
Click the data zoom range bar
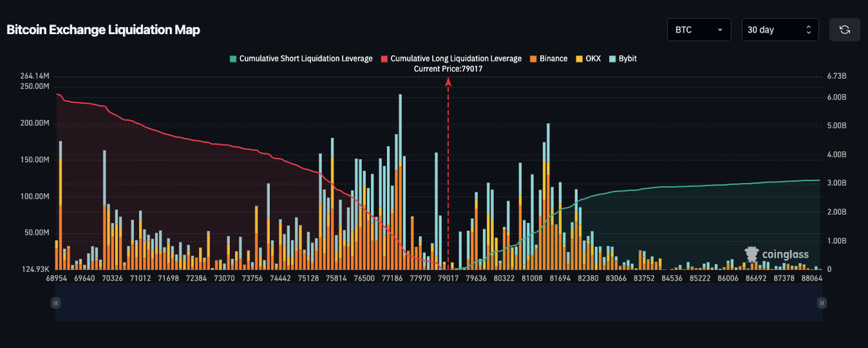pos(438,303)
